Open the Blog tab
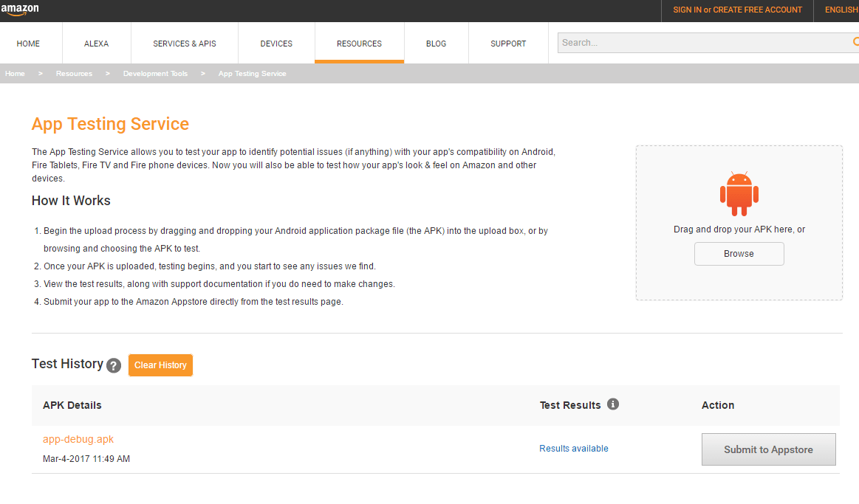This screenshot has height=504, width=859. [436, 44]
